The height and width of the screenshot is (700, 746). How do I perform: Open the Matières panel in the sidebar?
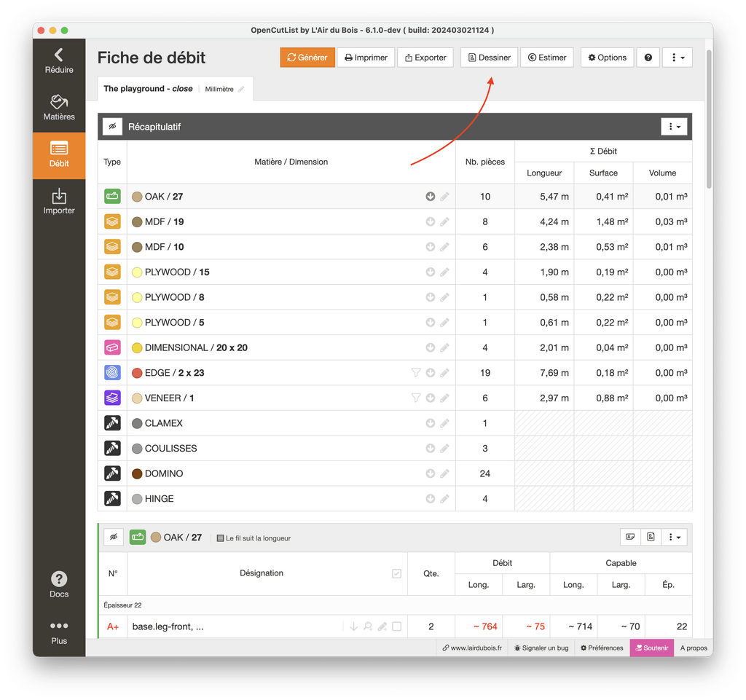pyautogui.click(x=59, y=108)
